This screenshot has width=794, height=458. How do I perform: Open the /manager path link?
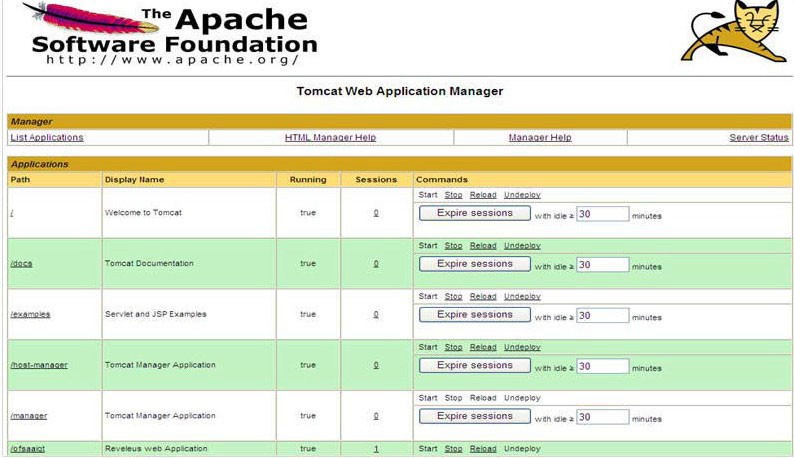pos(29,415)
